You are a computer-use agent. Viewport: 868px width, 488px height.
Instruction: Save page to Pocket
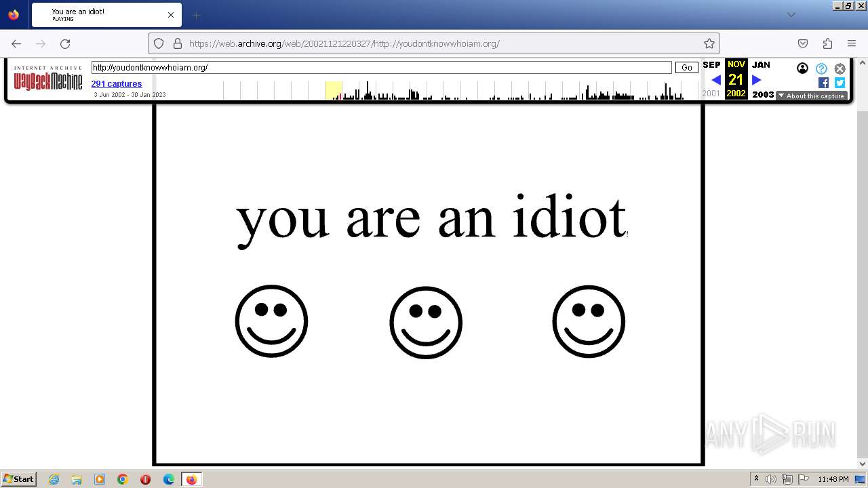click(803, 43)
